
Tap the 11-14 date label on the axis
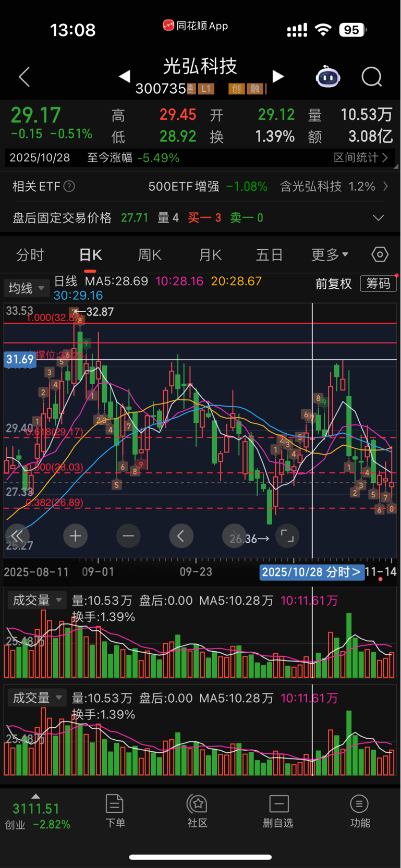pos(381,572)
